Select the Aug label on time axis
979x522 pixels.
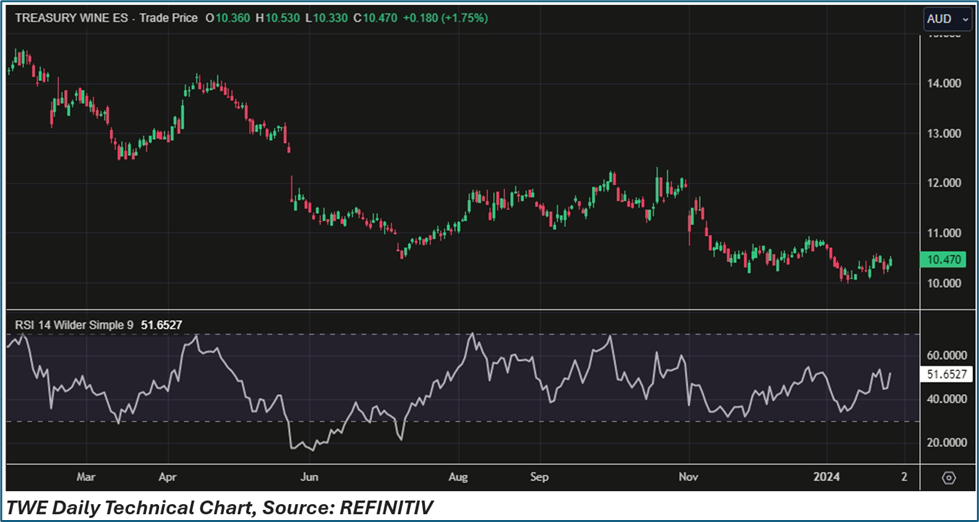458,478
